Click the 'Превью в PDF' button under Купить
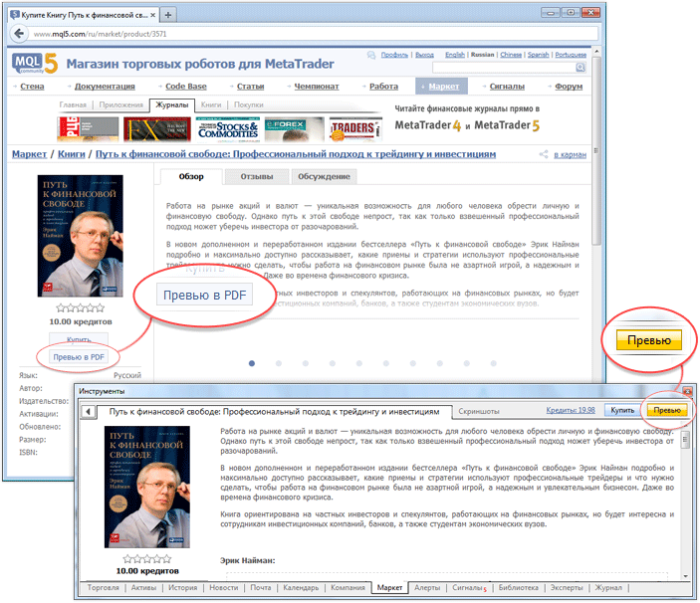The height and width of the screenshot is (603, 700). (79, 357)
